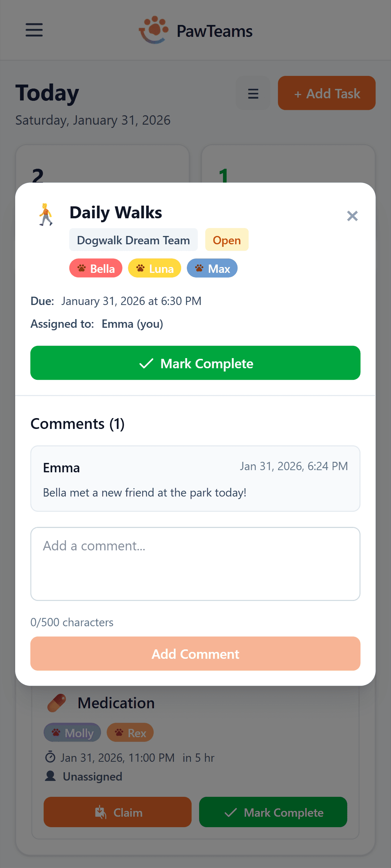Select Emma's comment about Bella

click(195, 478)
